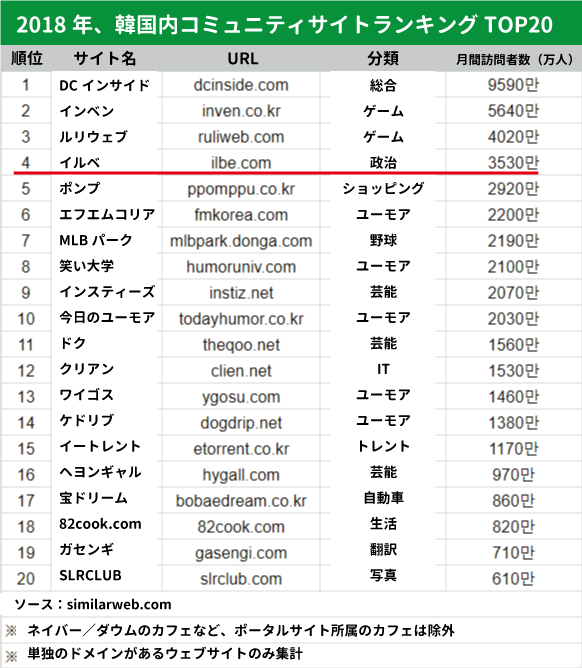Click the 'ygosu.com' URL cell

pos(241,397)
